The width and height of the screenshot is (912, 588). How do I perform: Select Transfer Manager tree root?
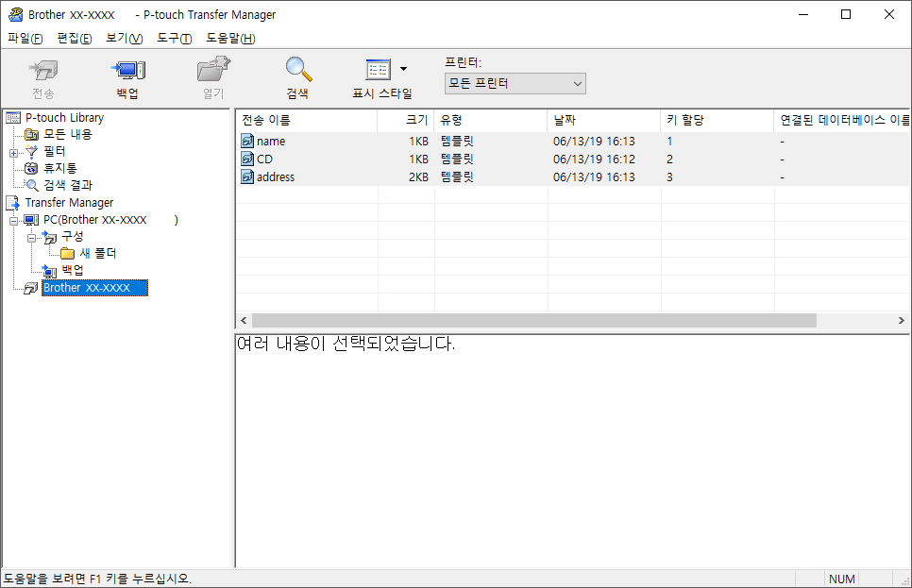[x=69, y=202]
